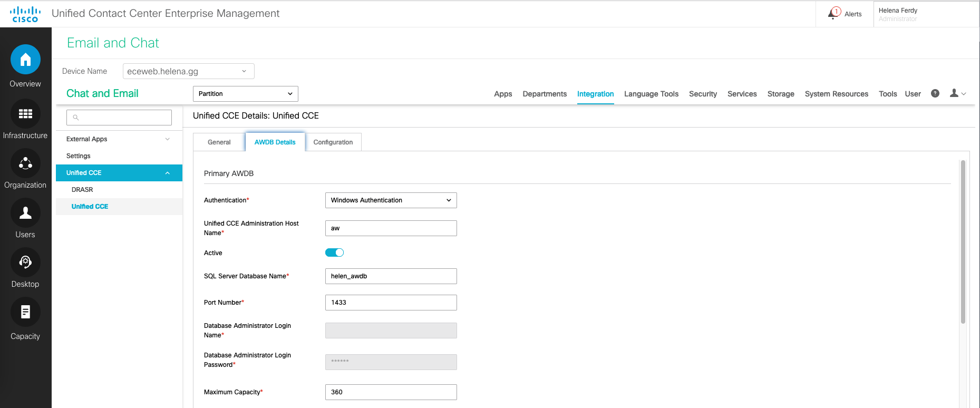Open the Desktop headset icon
This screenshot has width=980, height=408.
click(x=25, y=263)
